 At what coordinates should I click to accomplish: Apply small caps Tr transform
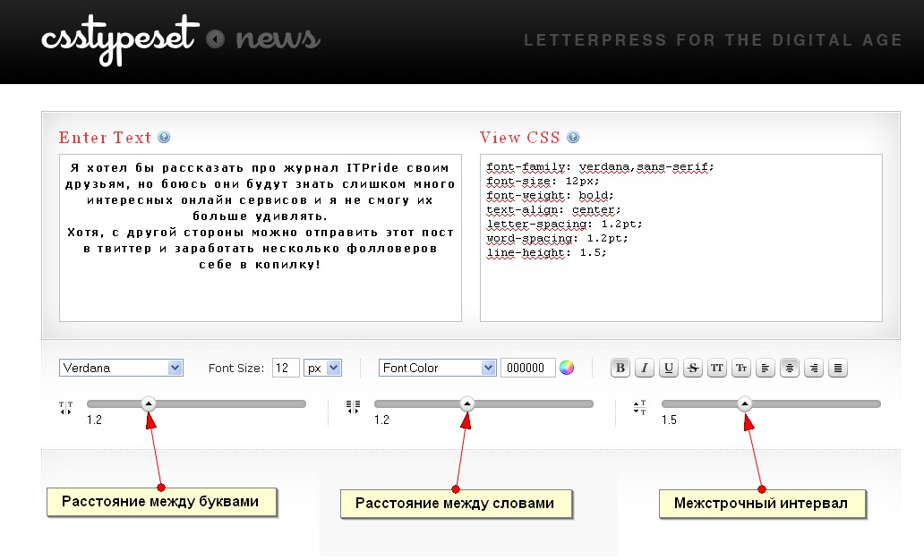(x=740, y=368)
